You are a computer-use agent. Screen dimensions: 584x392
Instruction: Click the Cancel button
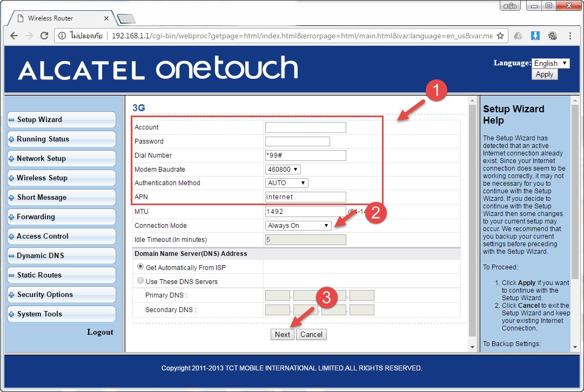point(311,334)
